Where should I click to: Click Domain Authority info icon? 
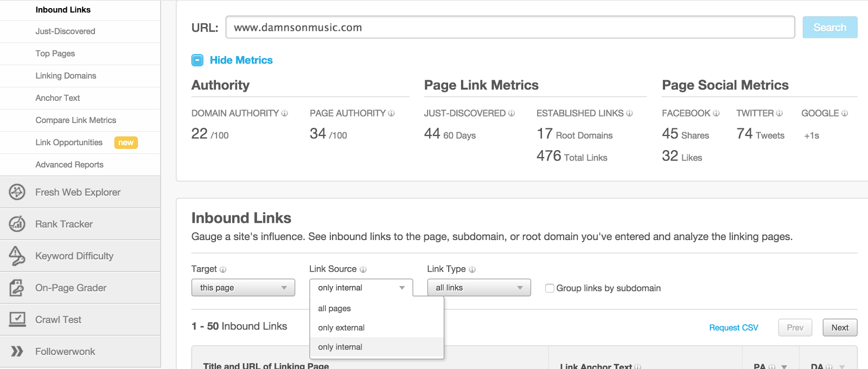tap(284, 113)
